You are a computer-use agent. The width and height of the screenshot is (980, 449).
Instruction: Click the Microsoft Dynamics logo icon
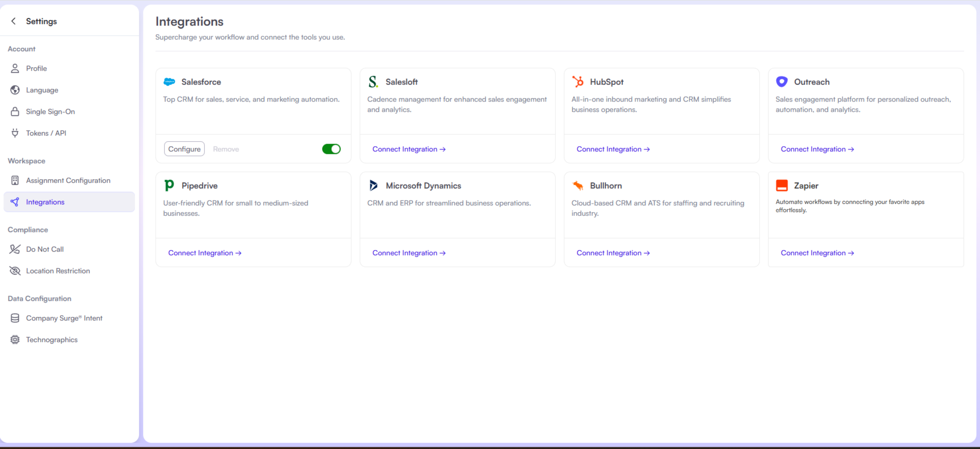[373, 186]
